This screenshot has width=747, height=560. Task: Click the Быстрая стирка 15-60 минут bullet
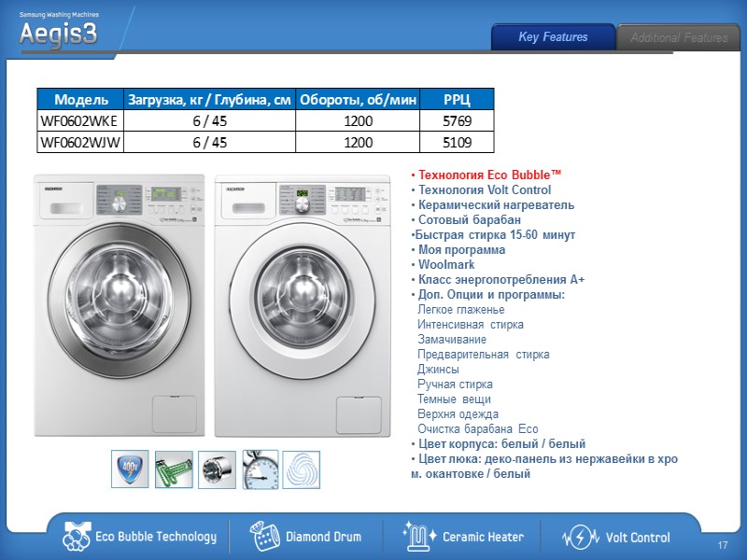493,235
